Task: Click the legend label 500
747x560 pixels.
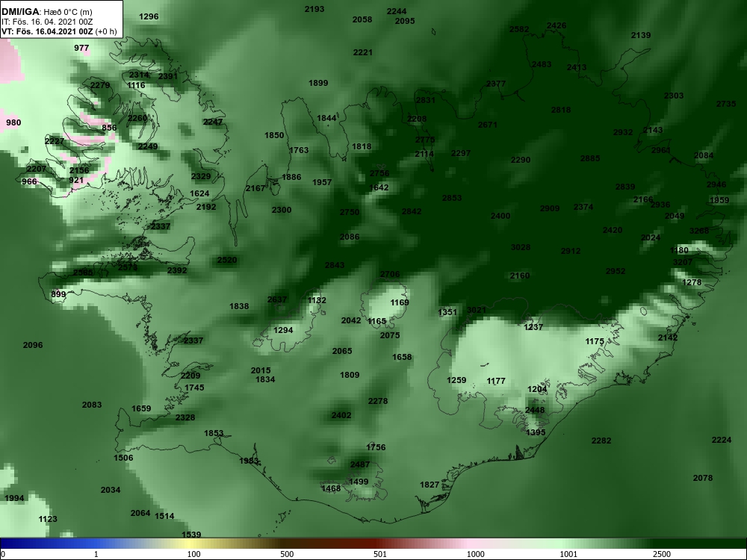Action: pyautogui.click(x=287, y=554)
